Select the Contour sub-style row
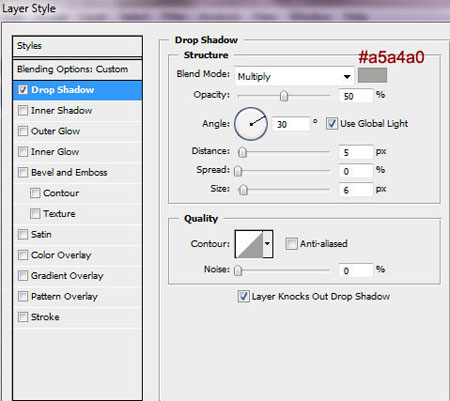The height and width of the screenshot is (401, 450). click(77, 193)
